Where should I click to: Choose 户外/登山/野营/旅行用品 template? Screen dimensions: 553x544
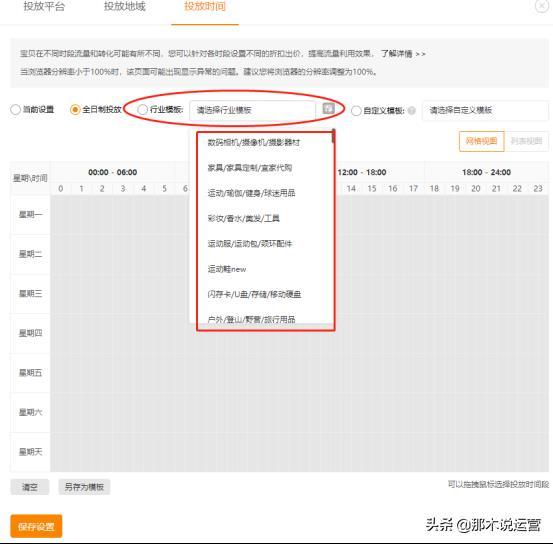point(251,319)
